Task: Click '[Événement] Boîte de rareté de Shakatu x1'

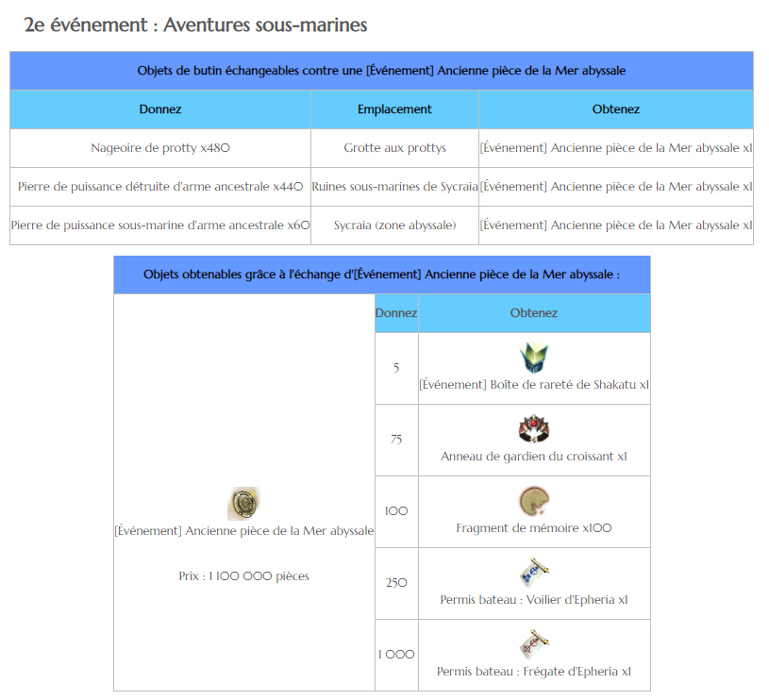Action: (534, 385)
